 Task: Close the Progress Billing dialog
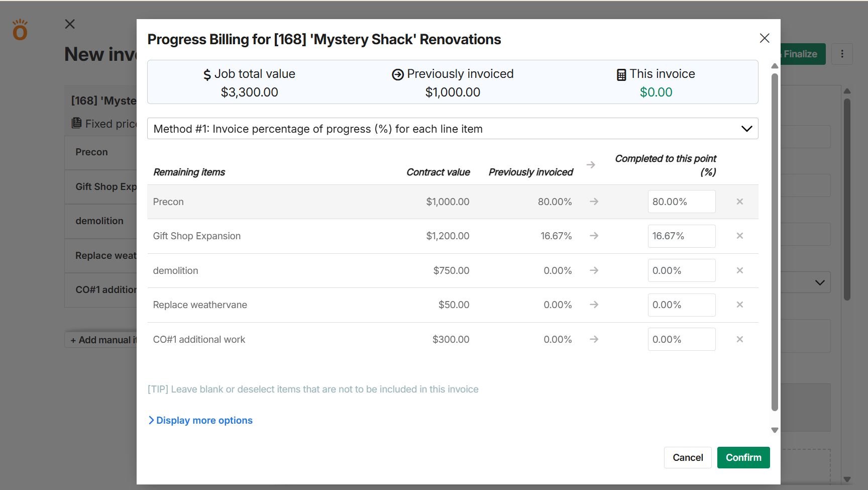click(765, 38)
